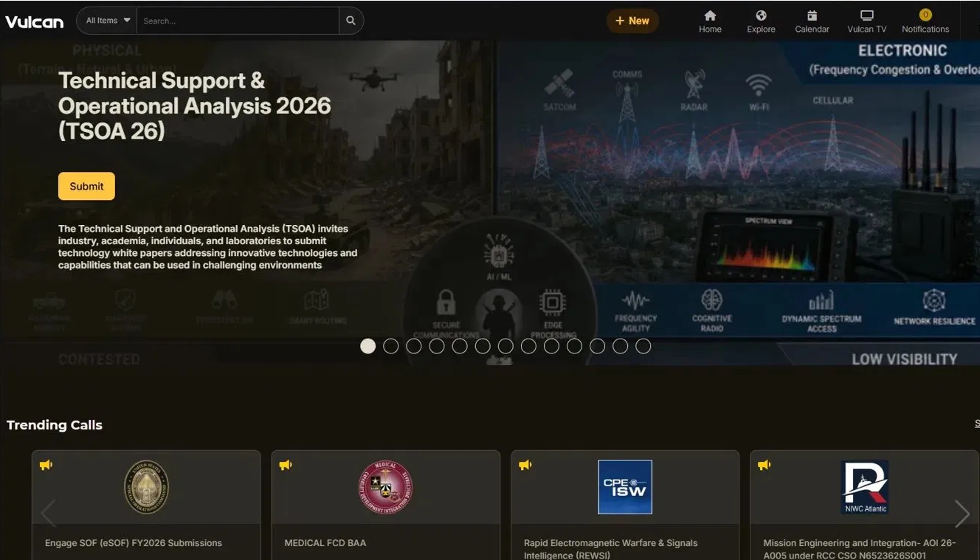The image size is (980, 560).
Task: Select the sixth carousel dot
Action: [x=483, y=346]
